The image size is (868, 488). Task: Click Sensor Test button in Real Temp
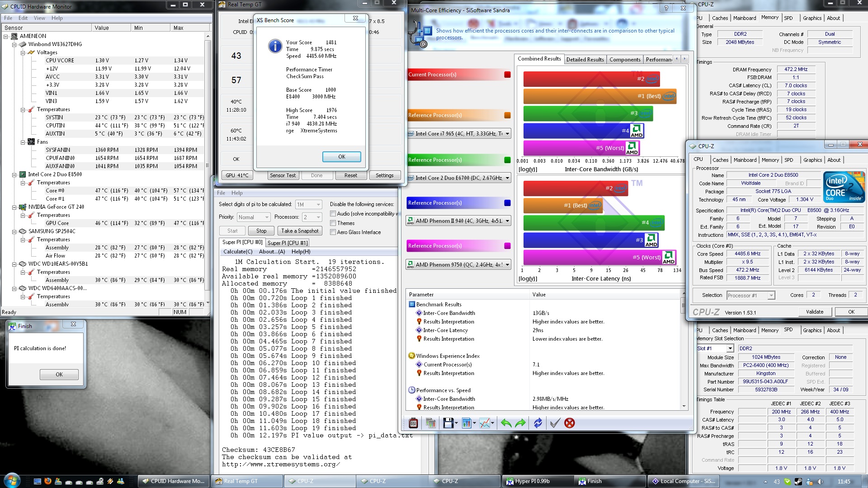point(283,175)
